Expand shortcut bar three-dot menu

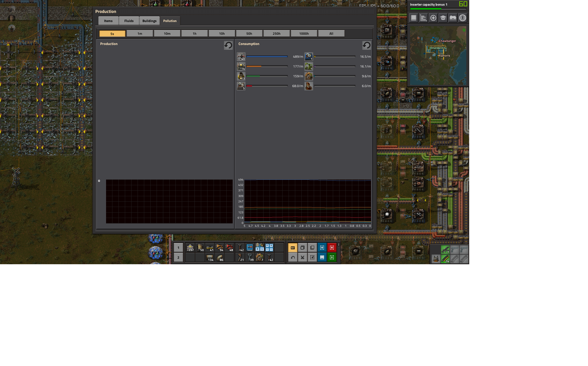coord(339,245)
